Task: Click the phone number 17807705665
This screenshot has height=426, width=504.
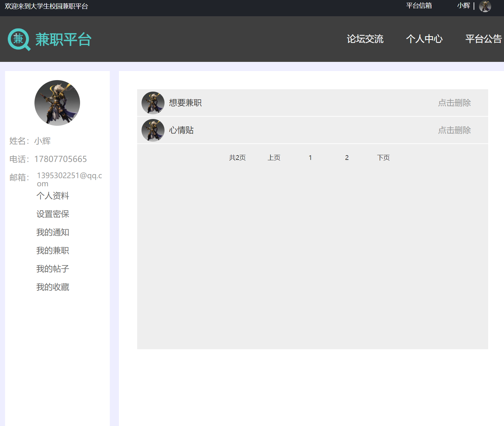Action: point(60,159)
